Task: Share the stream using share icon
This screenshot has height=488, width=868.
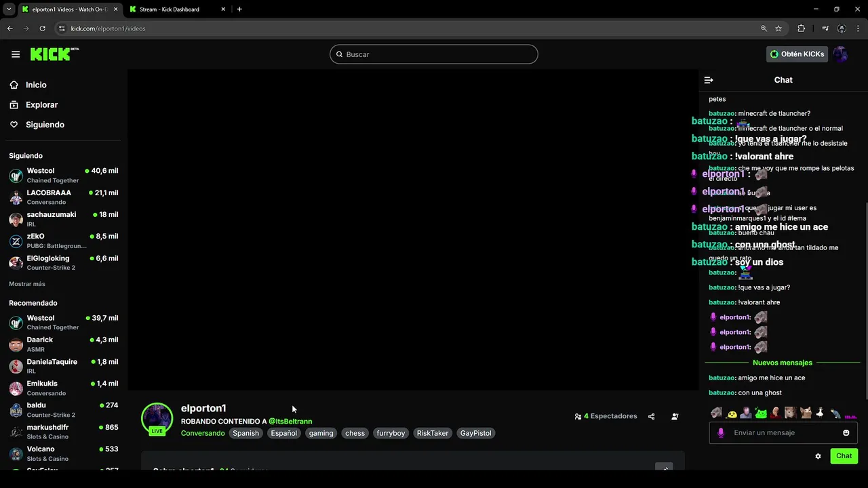Action: [651, 416]
